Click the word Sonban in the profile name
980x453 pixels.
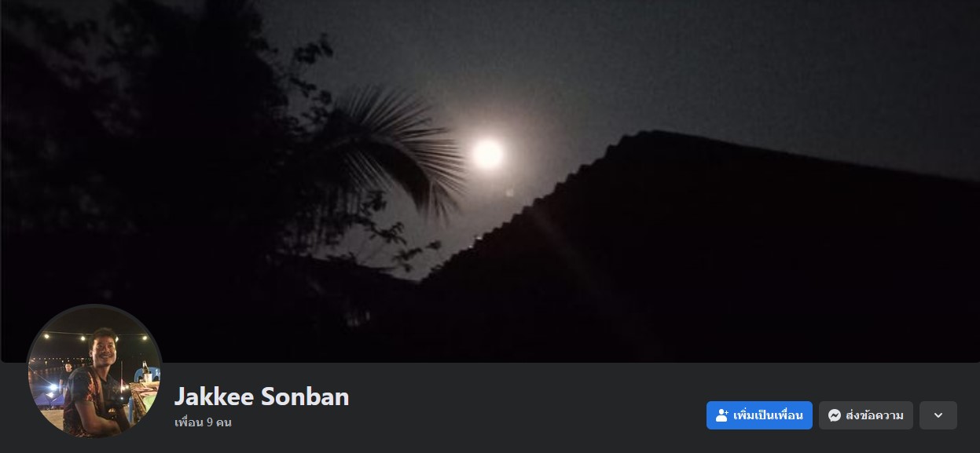pyautogui.click(x=305, y=396)
